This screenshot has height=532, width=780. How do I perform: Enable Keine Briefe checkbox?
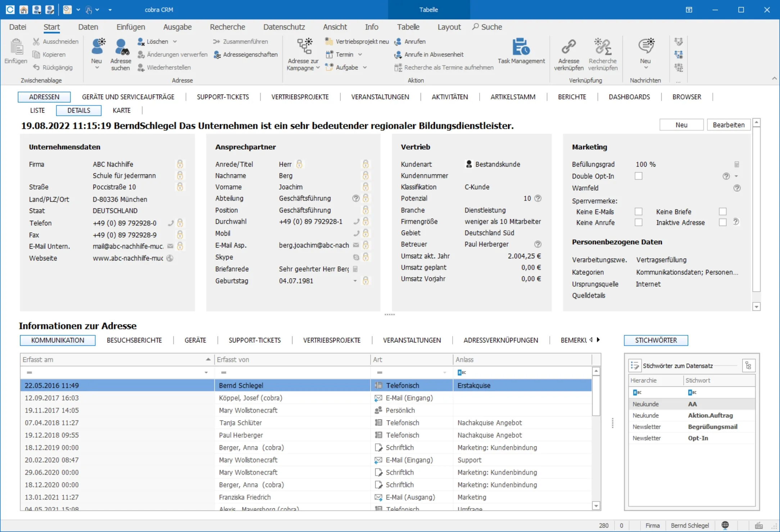722,212
